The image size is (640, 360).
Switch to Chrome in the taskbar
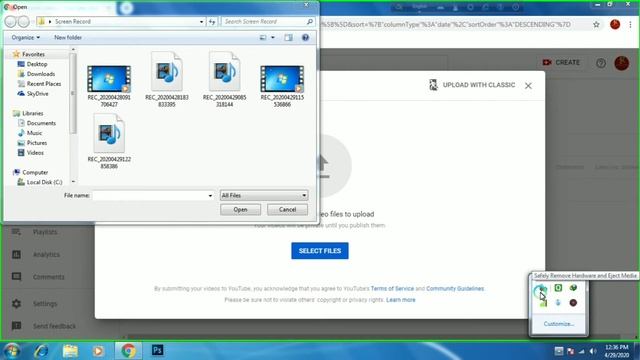tap(128, 351)
